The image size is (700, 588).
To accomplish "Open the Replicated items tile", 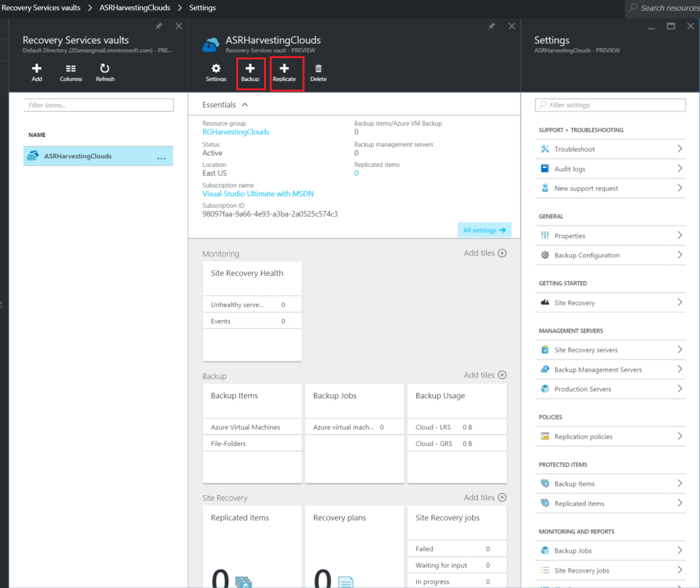I will 252,547.
